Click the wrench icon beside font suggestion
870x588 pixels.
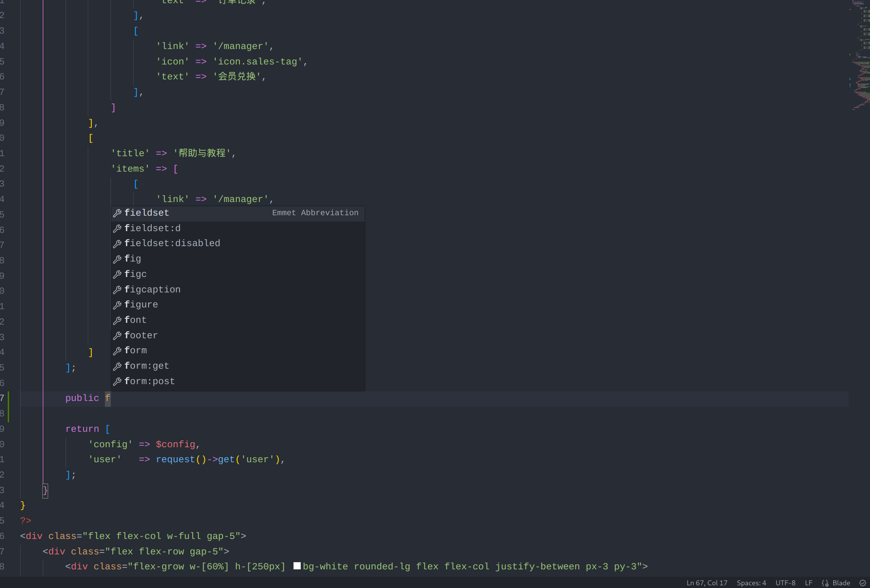(117, 320)
